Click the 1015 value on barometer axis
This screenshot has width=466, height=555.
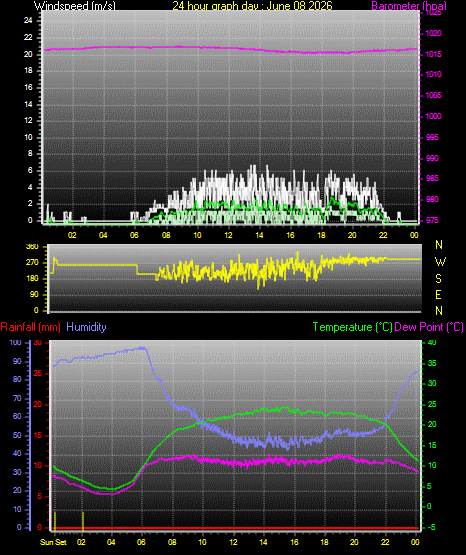[x=433, y=54]
